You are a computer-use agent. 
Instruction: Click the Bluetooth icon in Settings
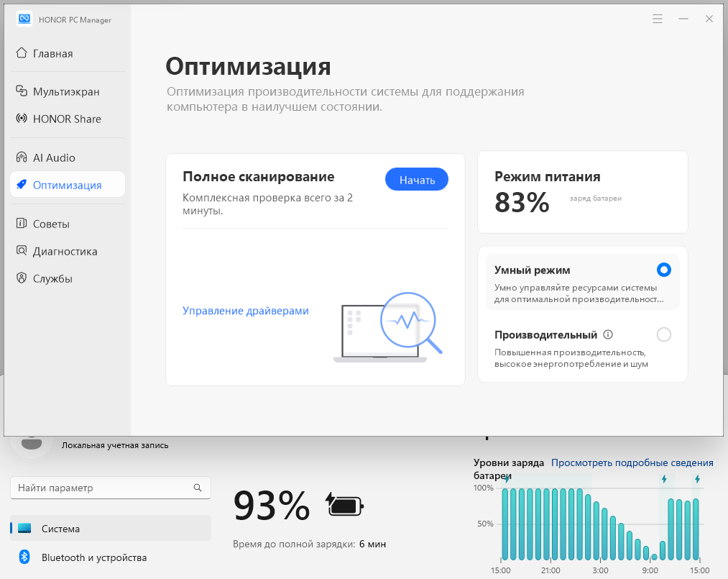[24, 557]
